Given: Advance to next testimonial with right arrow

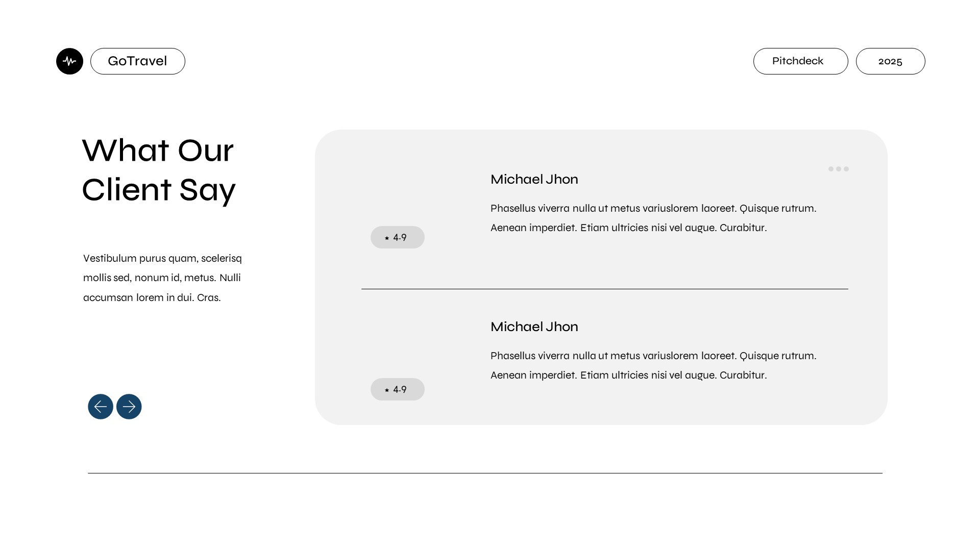Looking at the screenshot, I should point(129,407).
